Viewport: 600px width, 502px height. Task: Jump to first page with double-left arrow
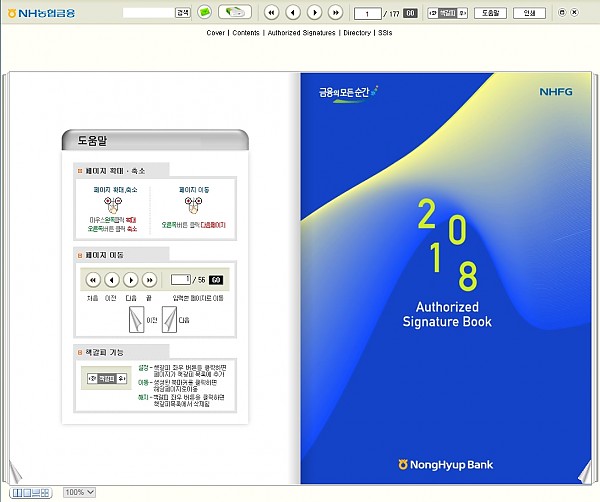coord(271,13)
